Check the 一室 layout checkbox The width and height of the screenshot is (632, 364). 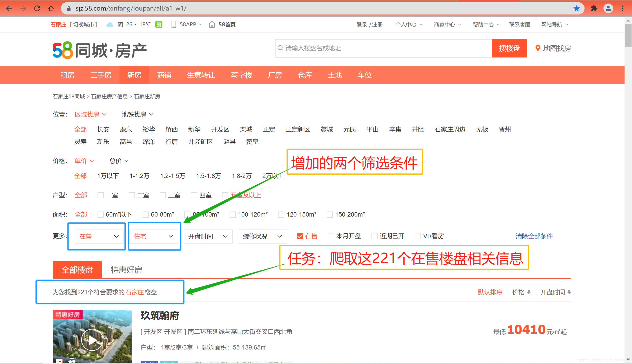click(101, 195)
